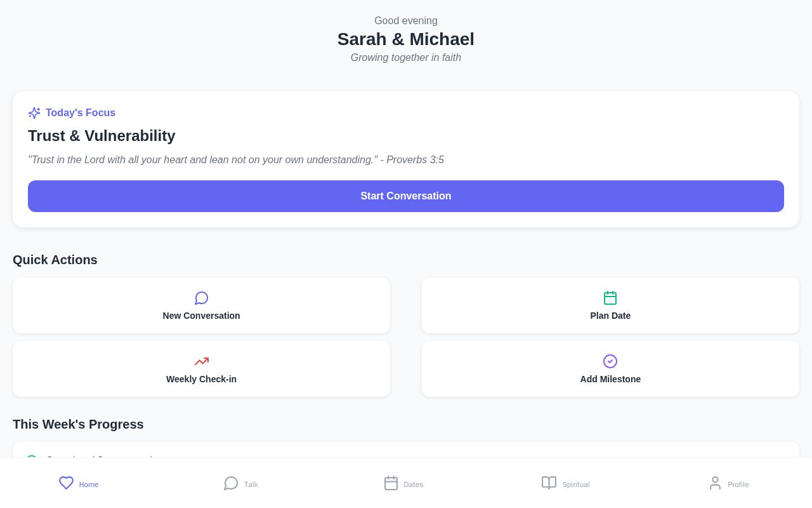The height and width of the screenshot is (508, 812).
Task: Click the sparkle icon beside Today's Focus
Action: click(x=34, y=113)
